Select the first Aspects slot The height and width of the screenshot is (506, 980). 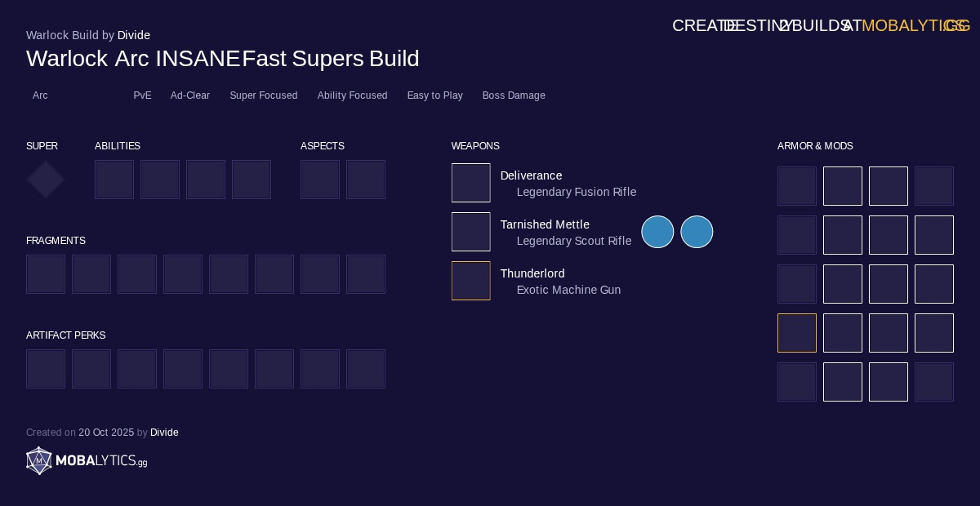(x=320, y=180)
